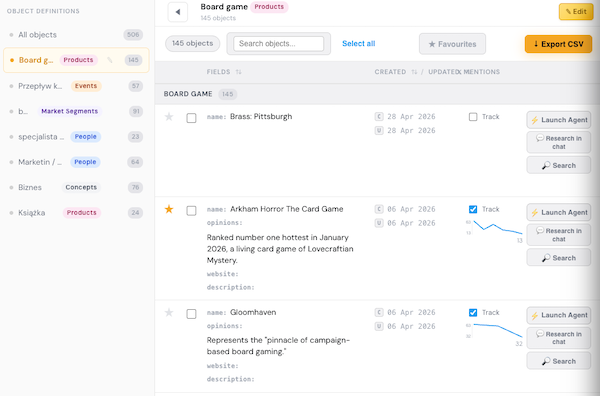Open the Biznes Concepts definition
This screenshot has height=396, width=600.
click(x=76, y=187)
